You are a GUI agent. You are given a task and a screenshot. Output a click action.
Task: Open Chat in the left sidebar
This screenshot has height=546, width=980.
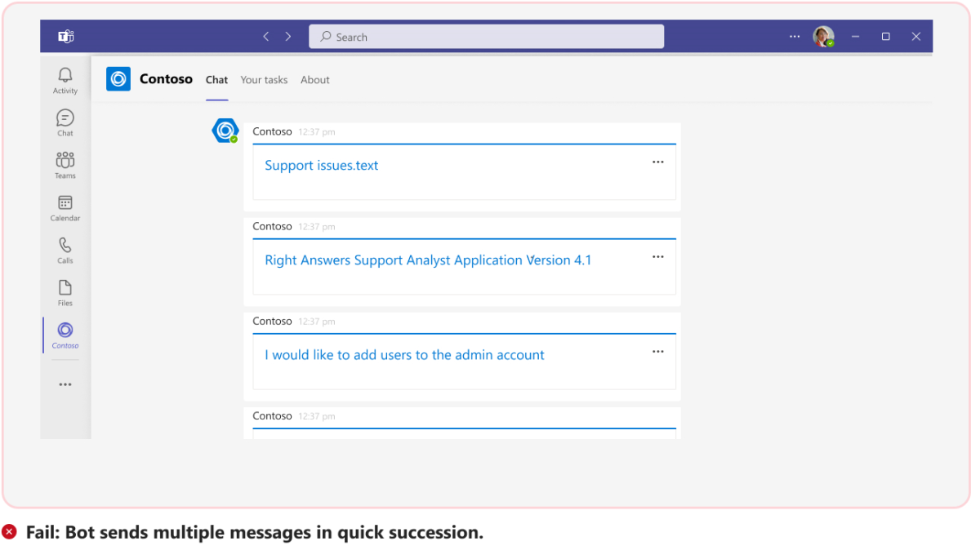[x=65, y=118]
